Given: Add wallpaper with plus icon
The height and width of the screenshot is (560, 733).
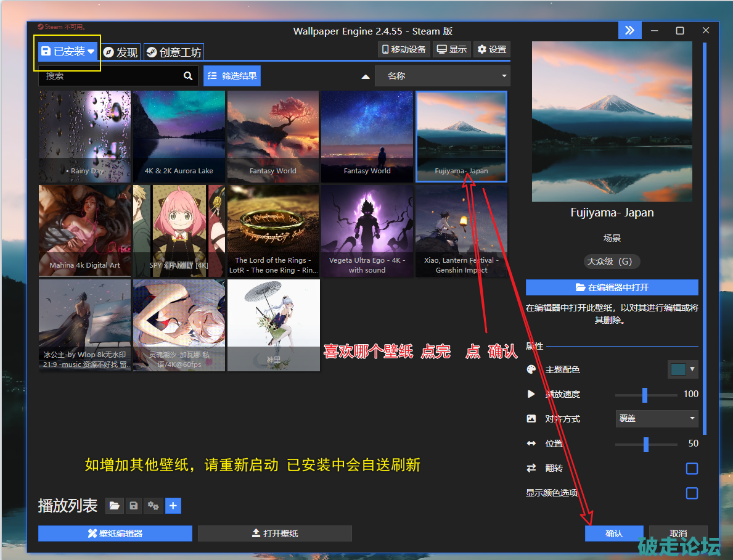Looking at the screenshot, I should coord(173,506).
